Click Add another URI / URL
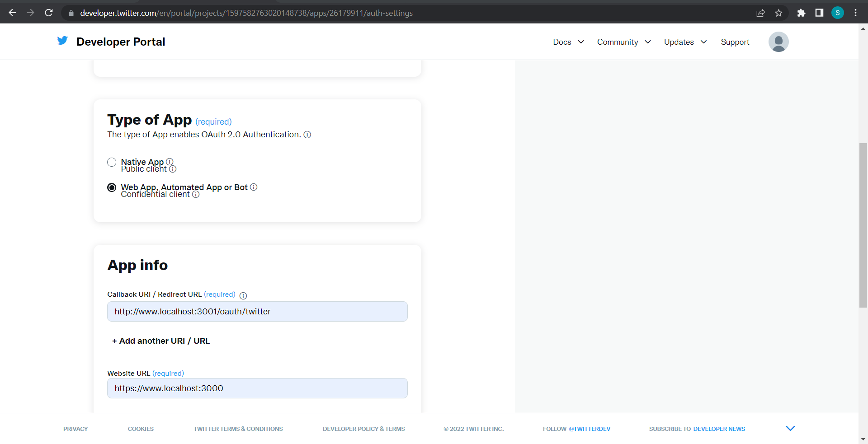The image size is (868, 444). [x=161, y=341]
